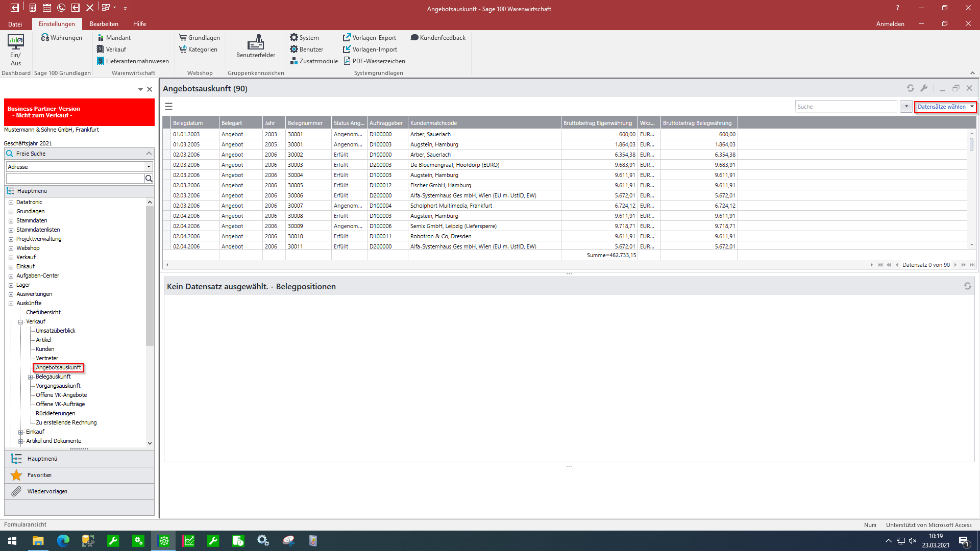Click table vertical scrollbar thumb

[971, 144]
